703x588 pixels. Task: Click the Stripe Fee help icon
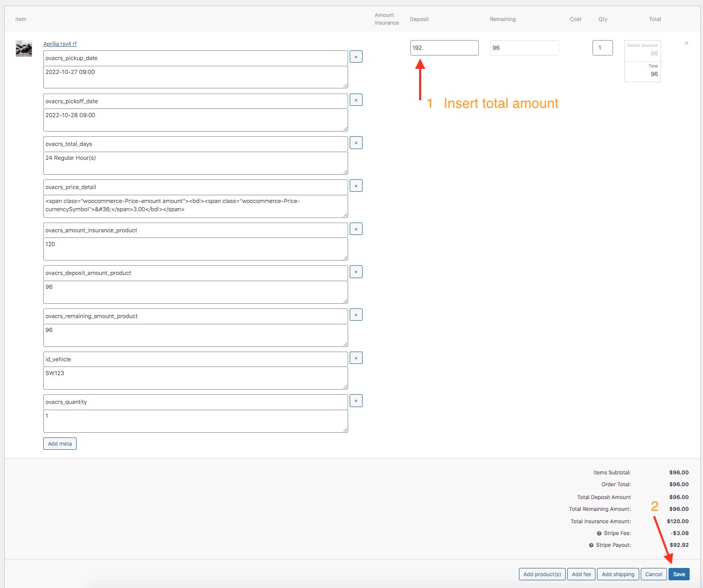click(x=599, y=534)
